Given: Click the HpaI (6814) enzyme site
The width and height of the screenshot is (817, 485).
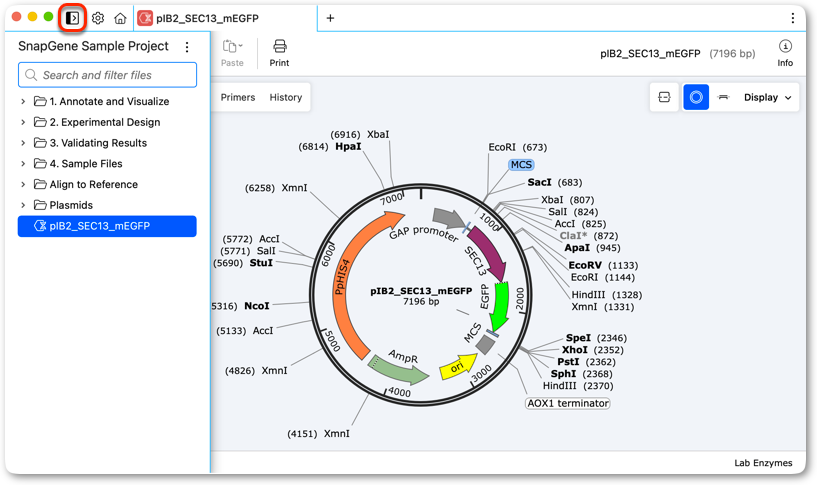Looking at the screenshot, I should [329, 146].
